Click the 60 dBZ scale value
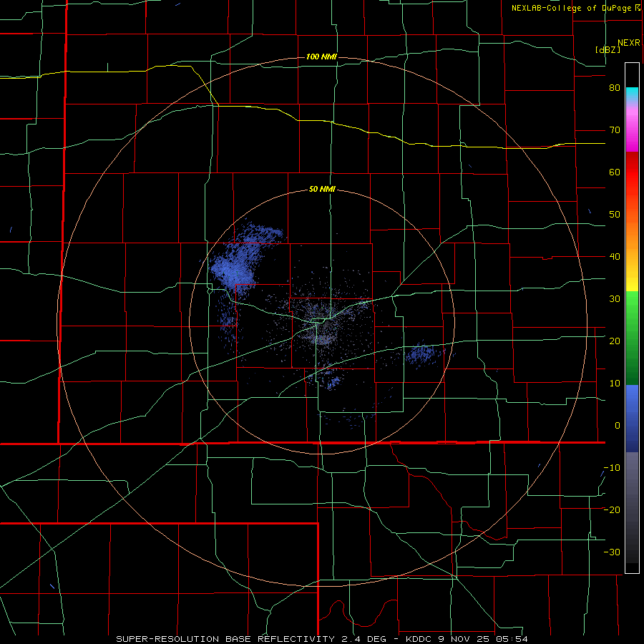644x644 pixels. click(615, 172)
